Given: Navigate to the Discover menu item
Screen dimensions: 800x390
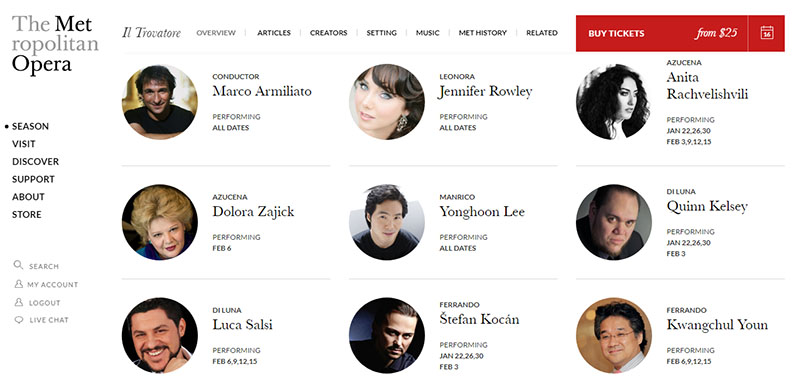Looking at the screenshot, I should (x=36, y=161).
